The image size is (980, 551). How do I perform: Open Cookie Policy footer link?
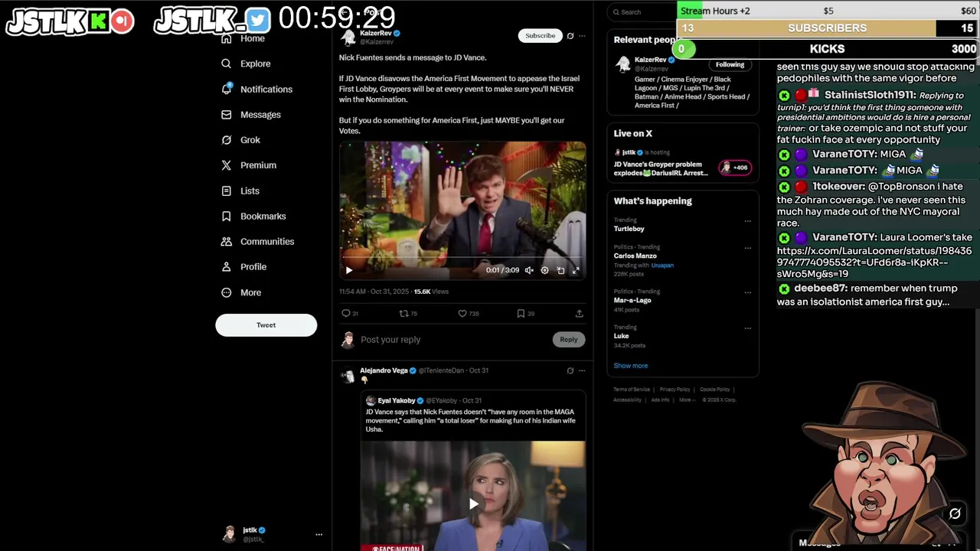714,390
